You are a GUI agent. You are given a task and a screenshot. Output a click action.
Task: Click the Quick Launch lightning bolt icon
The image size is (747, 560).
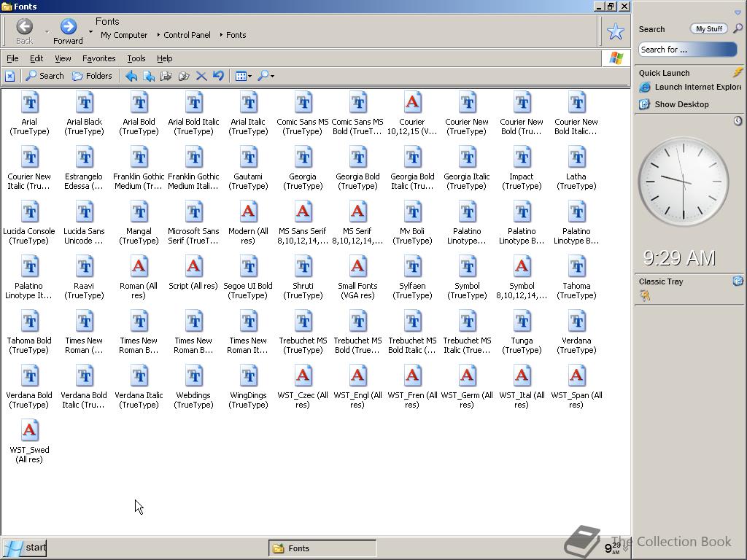click(x=738, y=72)
